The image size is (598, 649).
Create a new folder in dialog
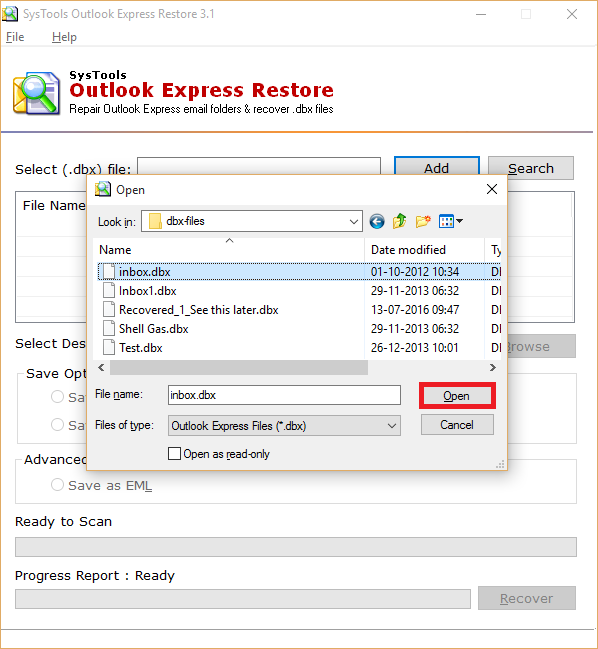coord(423,221)
